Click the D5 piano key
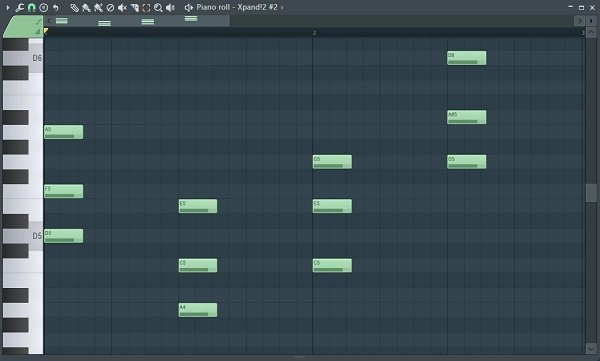 pyautogui.click(x=23, y=236)
